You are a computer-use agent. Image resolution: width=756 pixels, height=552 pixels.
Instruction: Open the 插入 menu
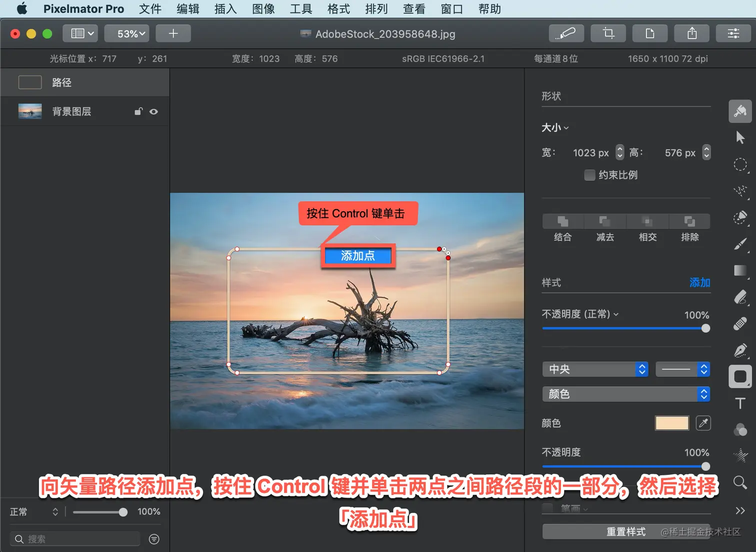(225, 9)
